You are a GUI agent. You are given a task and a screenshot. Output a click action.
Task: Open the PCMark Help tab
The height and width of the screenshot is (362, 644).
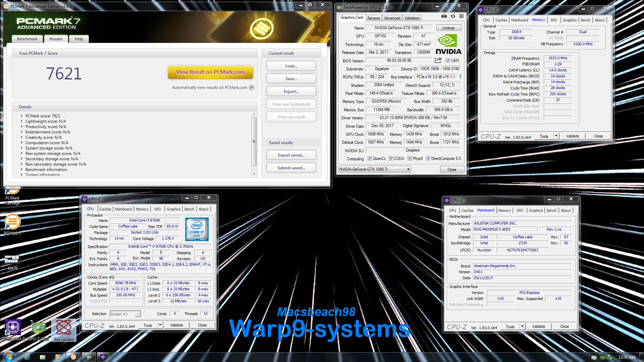pyautogui.click(x=79, y=39)
